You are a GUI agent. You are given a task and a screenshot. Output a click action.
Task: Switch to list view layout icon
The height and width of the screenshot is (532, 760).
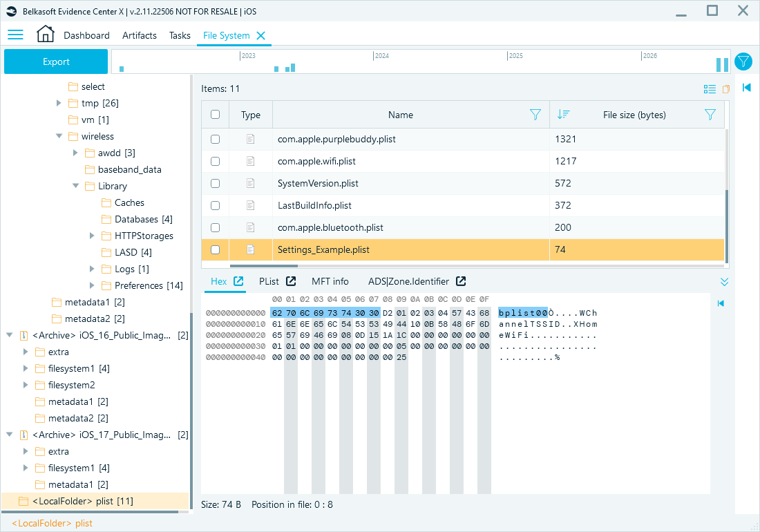pyautogui.click(x=710, y=88)
